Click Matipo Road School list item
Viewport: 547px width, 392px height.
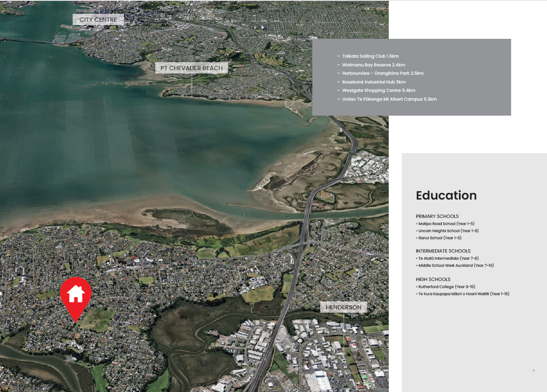[446, 224]
